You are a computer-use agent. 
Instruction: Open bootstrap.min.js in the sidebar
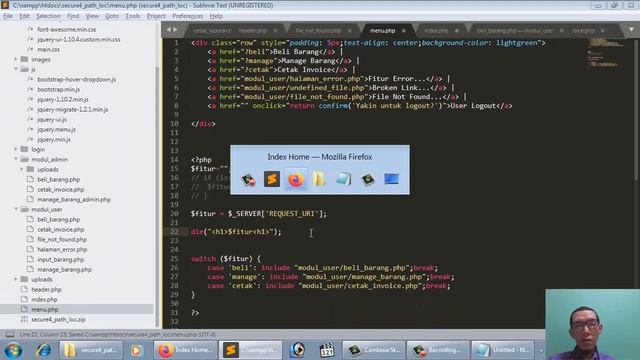click(58, 89)
